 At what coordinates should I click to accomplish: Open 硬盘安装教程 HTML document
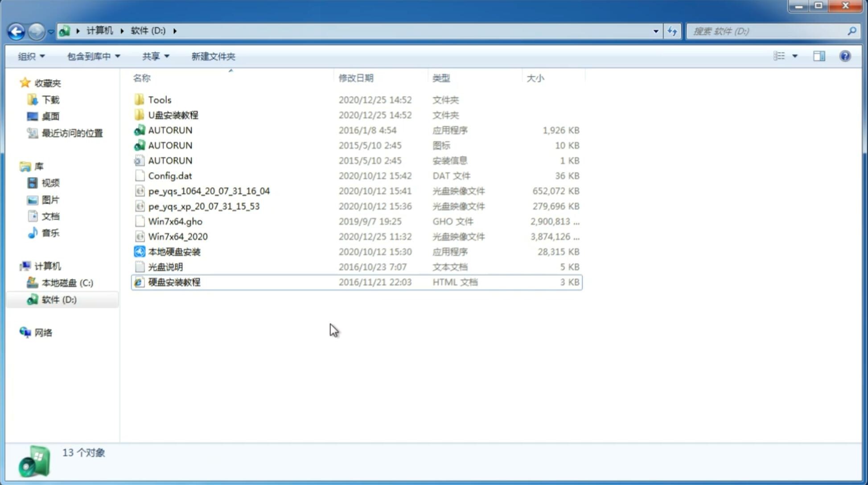coord(174,282)
